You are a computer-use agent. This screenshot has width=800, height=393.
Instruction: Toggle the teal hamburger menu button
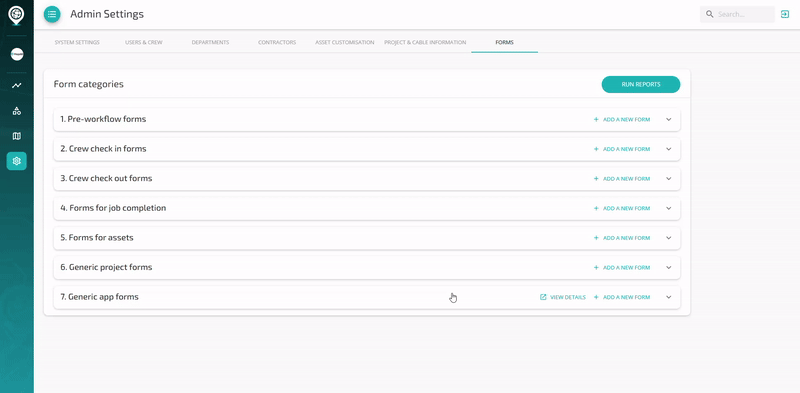(x=52, y=14)
